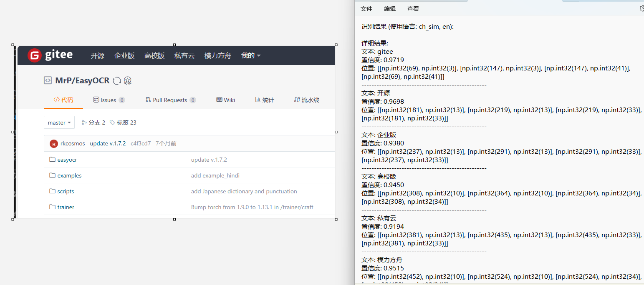Click the examples folder icon
This screenshot has height=285, width=644.
click(52, 175)
